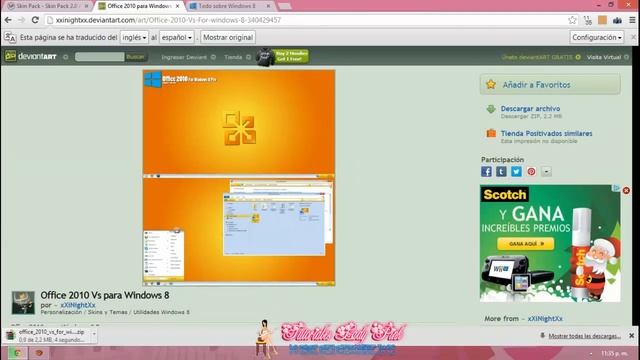Click the orange shop prints icon
Screen dimensions: 640x360
pyautogui.click(x=491, y=133)
